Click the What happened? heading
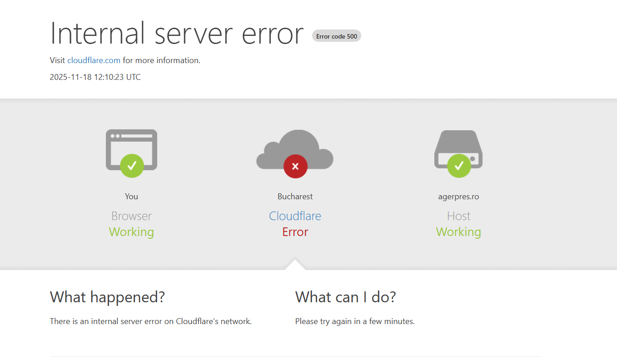The height and width of the screenshot is (364, 617). 107,297
